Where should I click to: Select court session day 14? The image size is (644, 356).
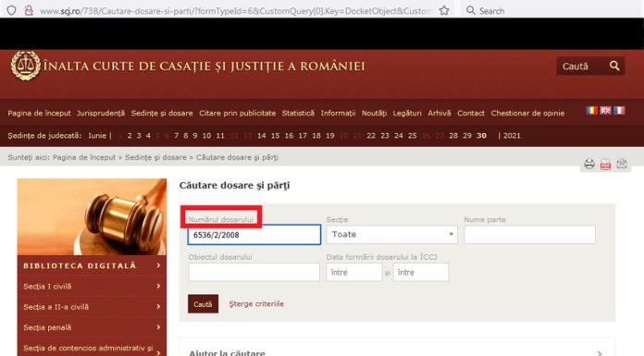click(262, 136)
